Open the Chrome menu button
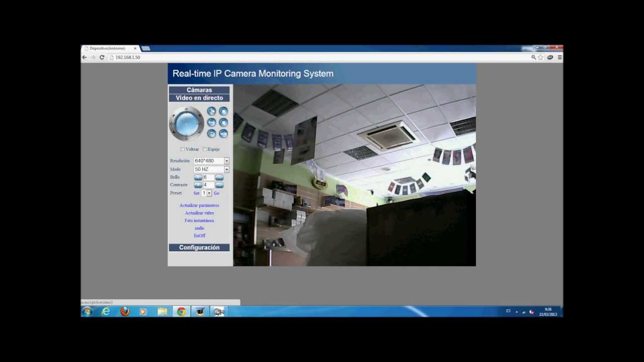 [559, 57]
